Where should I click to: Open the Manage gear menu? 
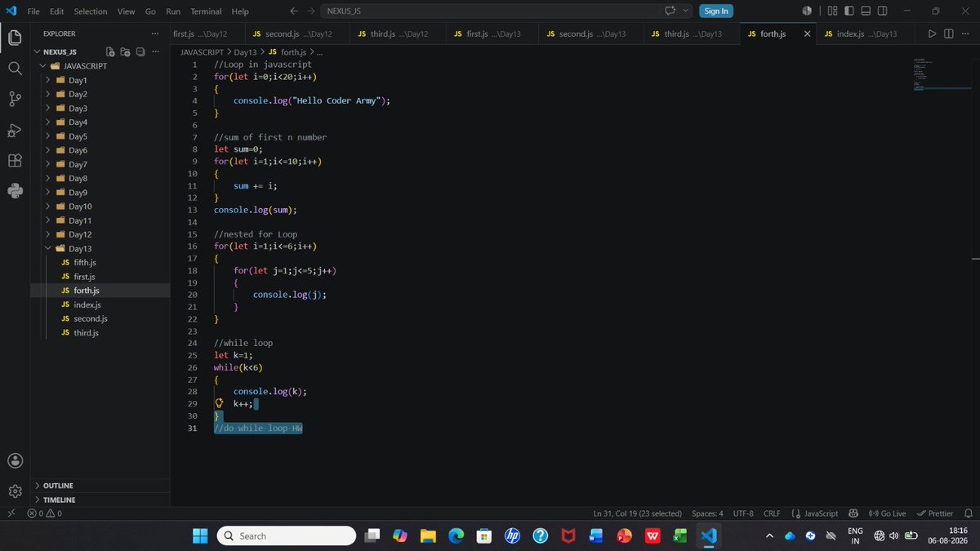tap(15, 491)
